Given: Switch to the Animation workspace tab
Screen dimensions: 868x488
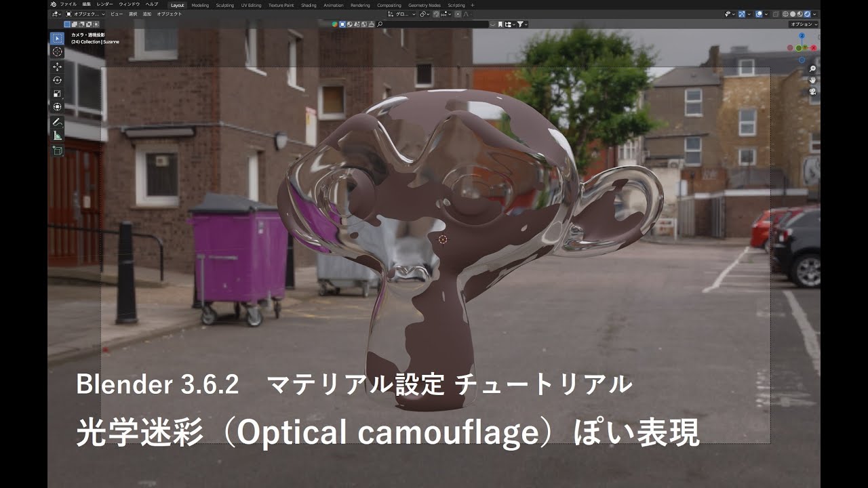Looking at the screenshot, I should (x=334, y=5).
